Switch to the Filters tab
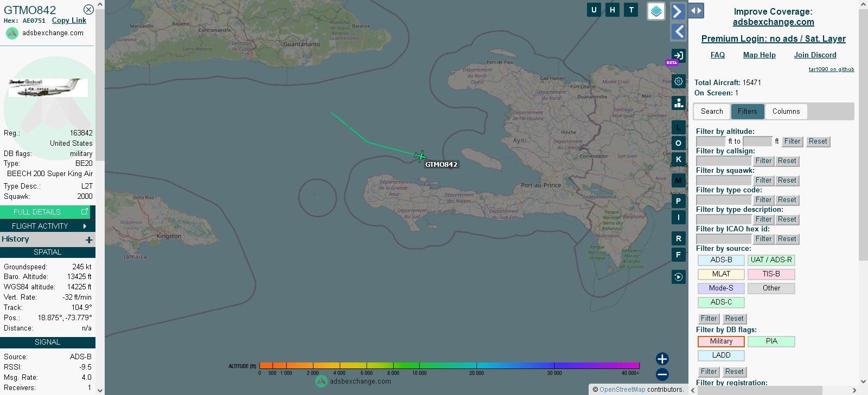 748,112
